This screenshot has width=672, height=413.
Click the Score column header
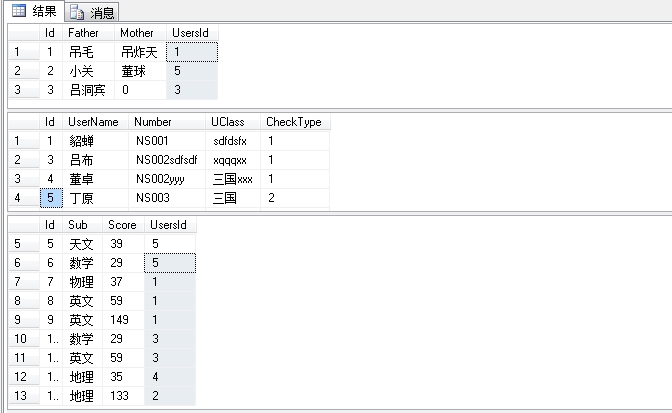coord(123,225)
